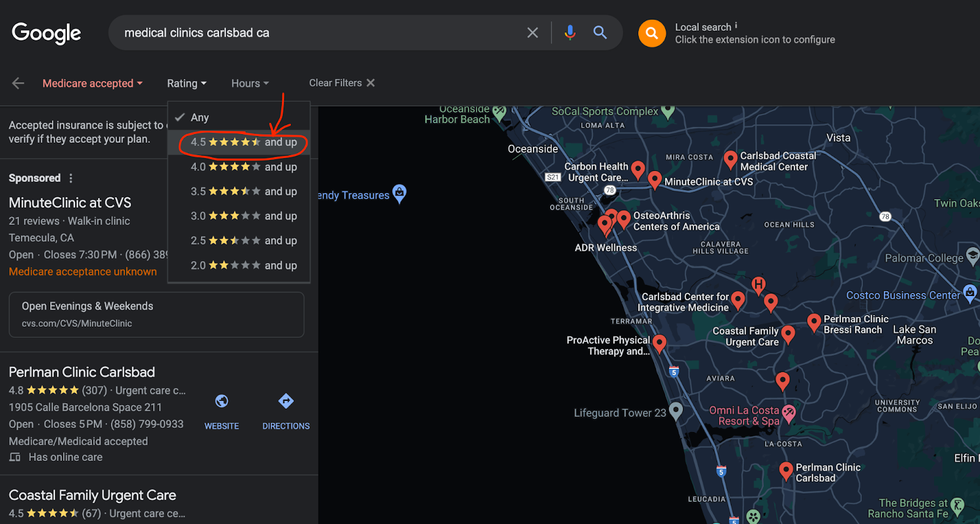Select Perlman Clinic Bressi Ranch pin
Viewport: 980px width, 524px height.
[x=814, y=322]
